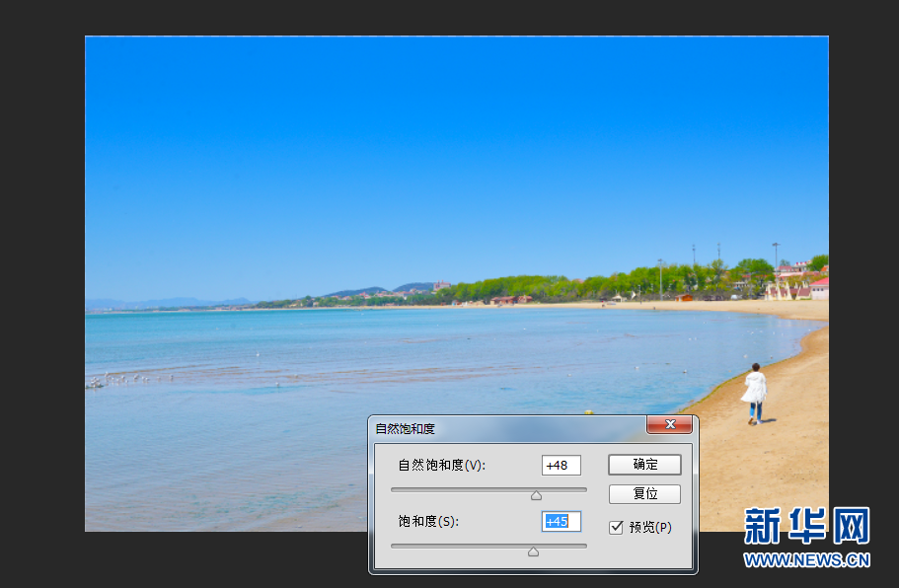Click the 饱和度 slider handle
This screenshot has width=899, height=588.
[x=533, y=551]
